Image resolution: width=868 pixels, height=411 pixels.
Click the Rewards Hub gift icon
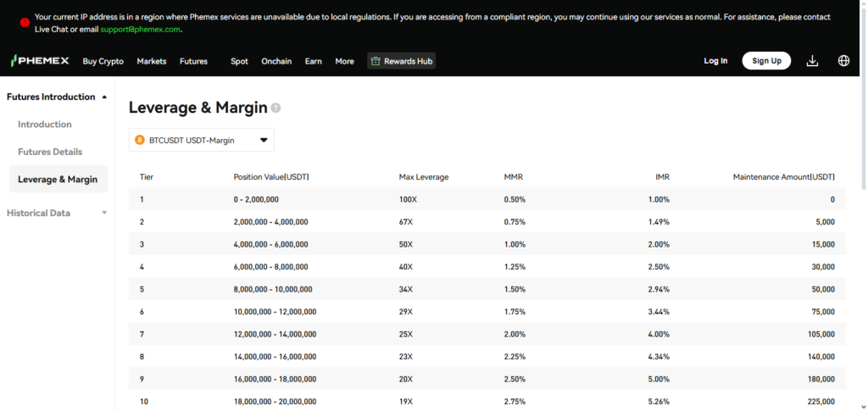376,61
